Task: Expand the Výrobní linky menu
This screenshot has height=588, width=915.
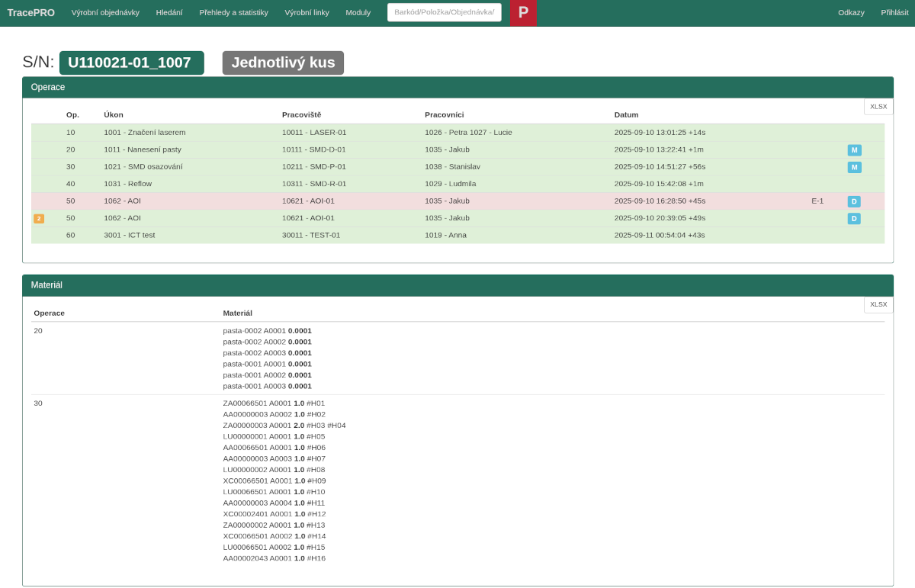Action: pos(307,13)
